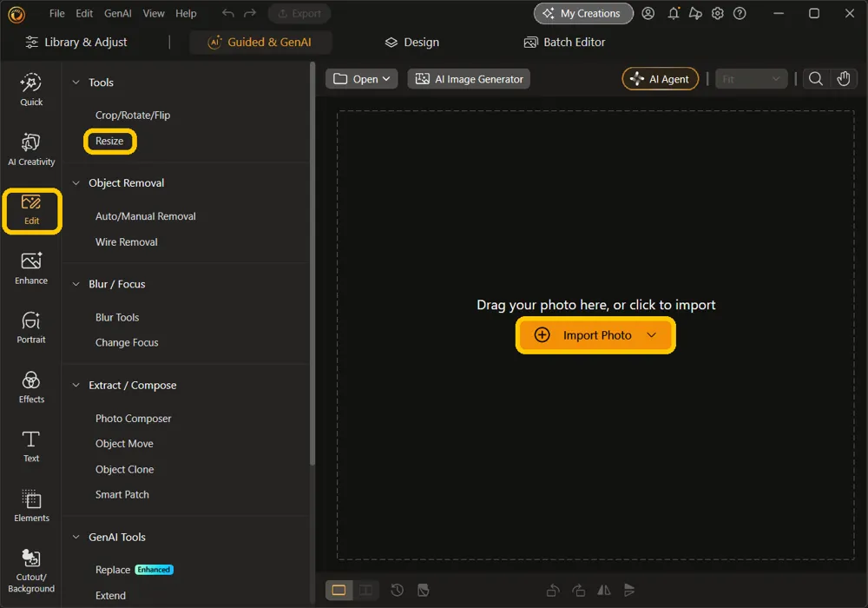
Task: Open Change Focus tool
Action: point(127,343)
